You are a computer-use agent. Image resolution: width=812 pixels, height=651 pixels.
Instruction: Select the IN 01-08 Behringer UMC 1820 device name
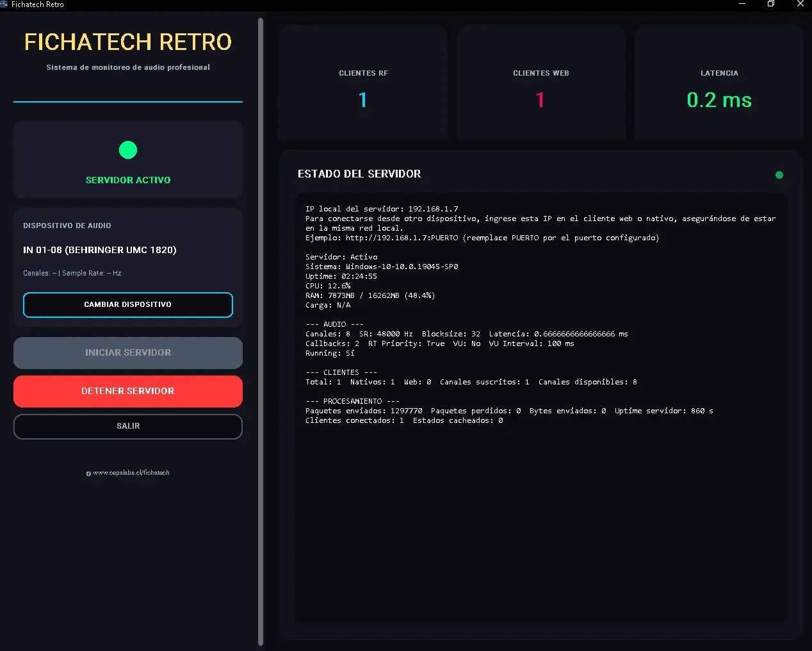coord(100,250)
